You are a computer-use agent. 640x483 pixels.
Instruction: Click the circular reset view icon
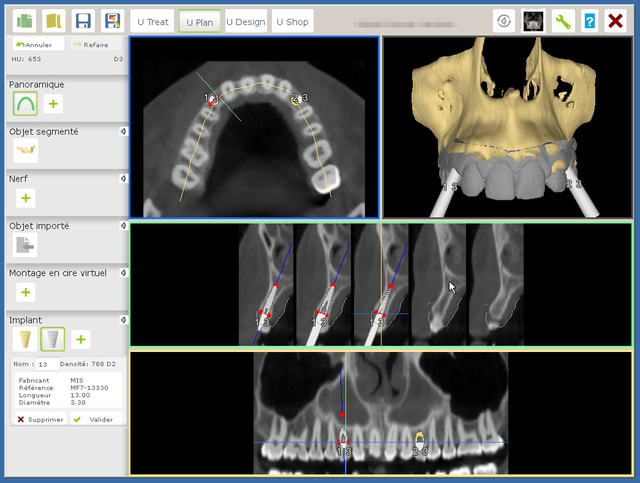[x=505, y=21]
